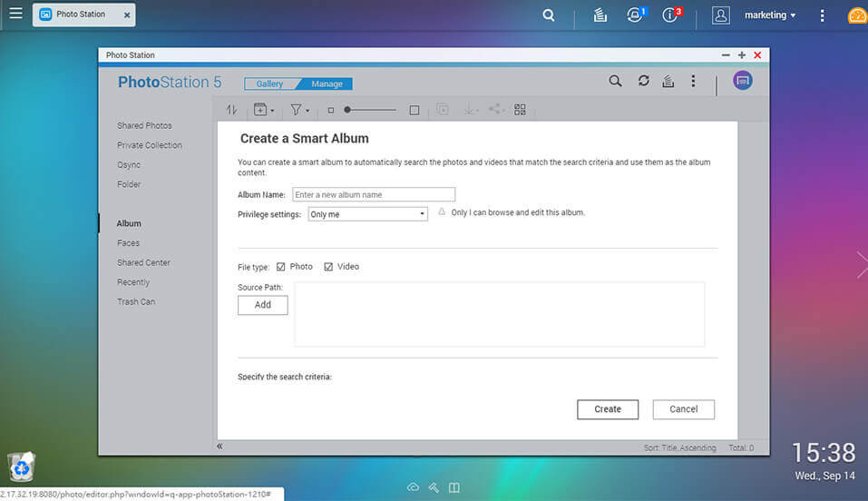868x501 pixels.
Task: Open Photo Station background tasks icon
Action: (x=668, y=82)
